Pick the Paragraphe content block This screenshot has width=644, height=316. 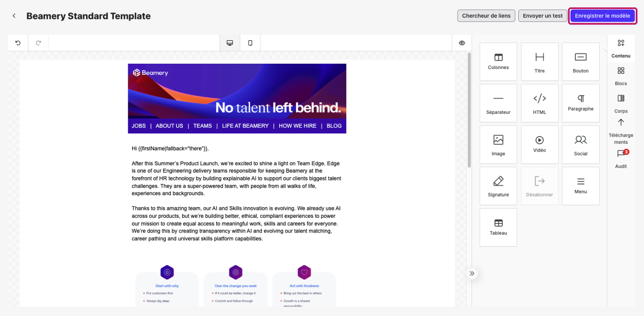coord(581,103)
